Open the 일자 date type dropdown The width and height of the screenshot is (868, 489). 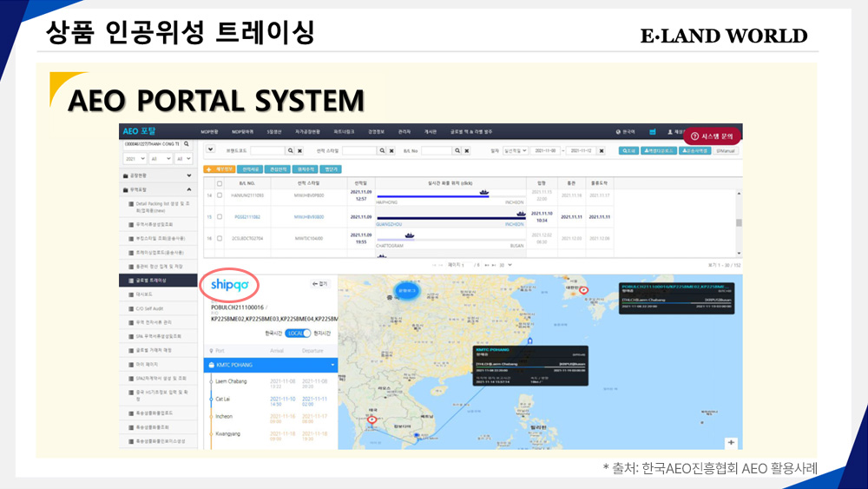(515, 150)
